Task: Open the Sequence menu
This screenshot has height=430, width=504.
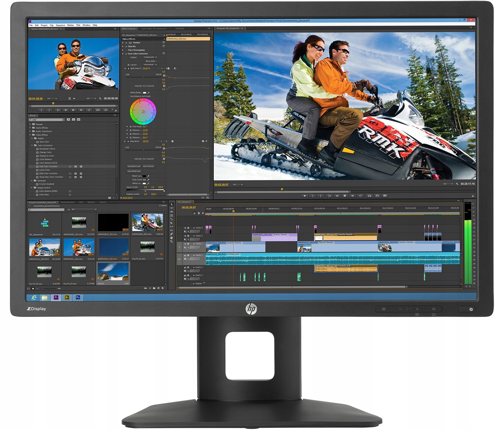Action: 60,25
